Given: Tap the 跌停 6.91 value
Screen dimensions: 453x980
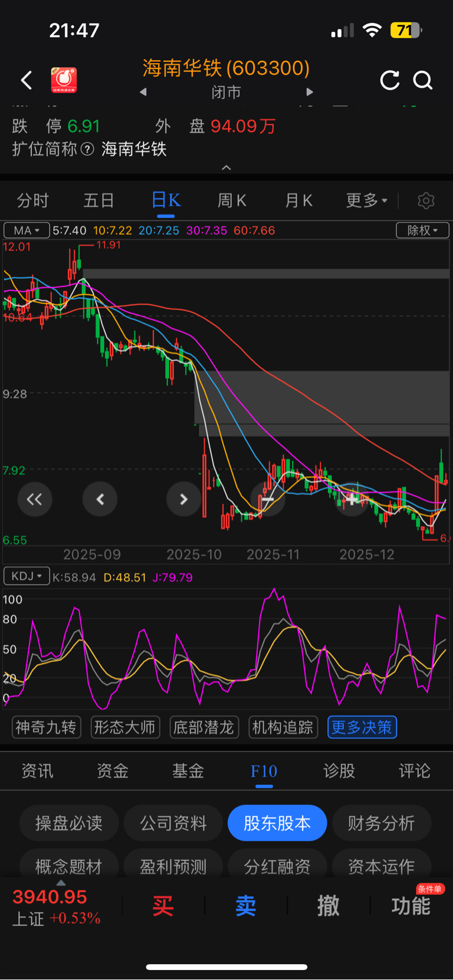Looking at the screenshot, I should pos(83,126).
